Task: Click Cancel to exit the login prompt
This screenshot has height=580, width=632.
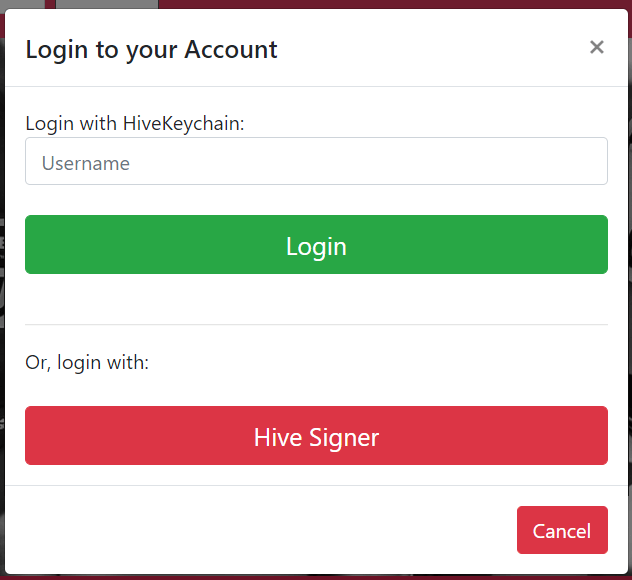Action: (562, 530)
